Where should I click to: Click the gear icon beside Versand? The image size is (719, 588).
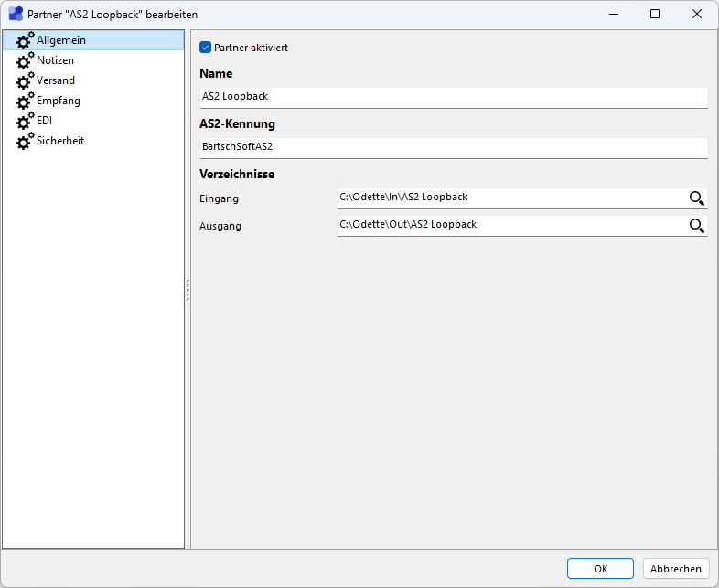(x=25, y=81)
